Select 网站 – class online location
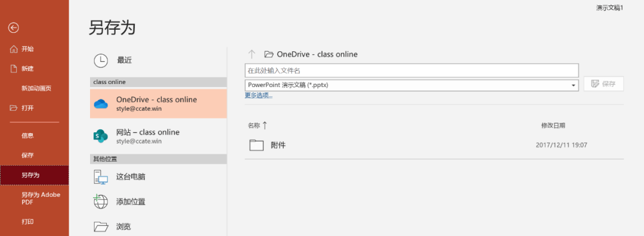644x236 pixels. click(158, 136)
